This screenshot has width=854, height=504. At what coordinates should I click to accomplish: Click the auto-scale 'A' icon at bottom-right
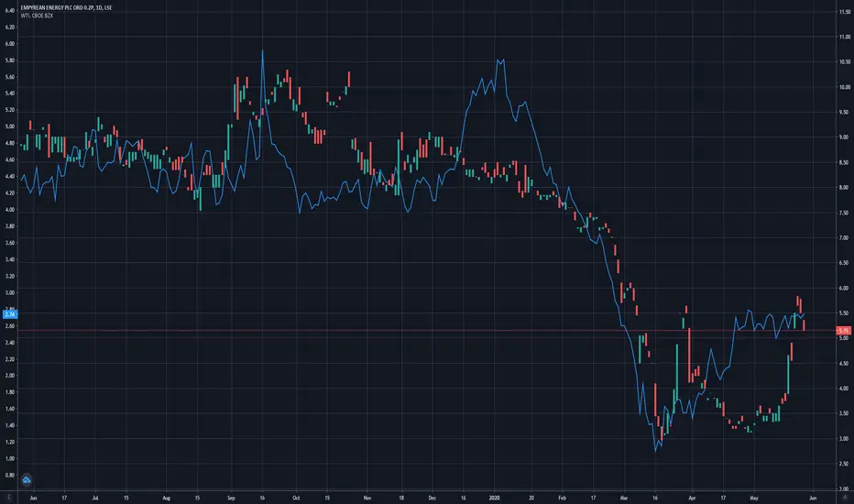pyautogui.click(x=845, y=498)
